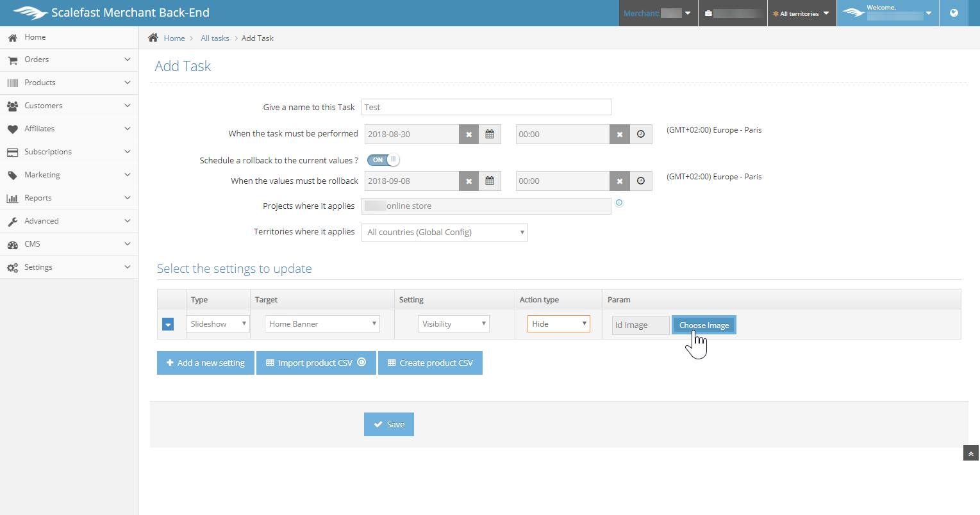Click the globe icon in top bar

click(954, 13)
